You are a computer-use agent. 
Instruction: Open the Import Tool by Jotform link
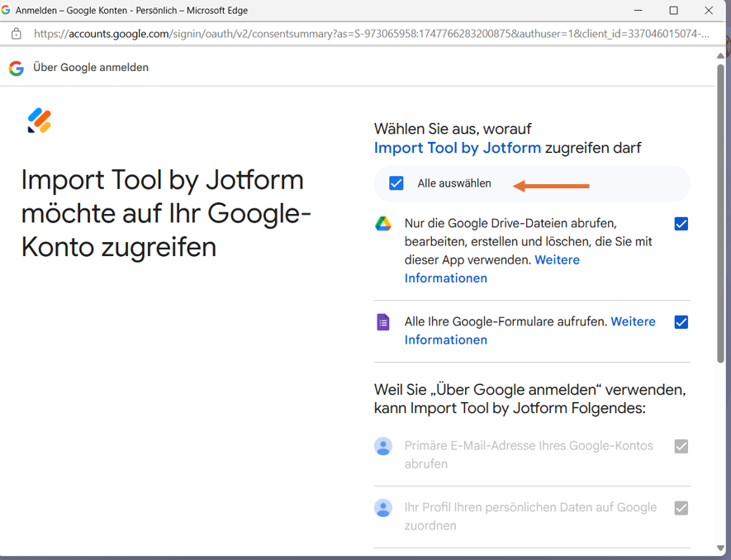458,148
